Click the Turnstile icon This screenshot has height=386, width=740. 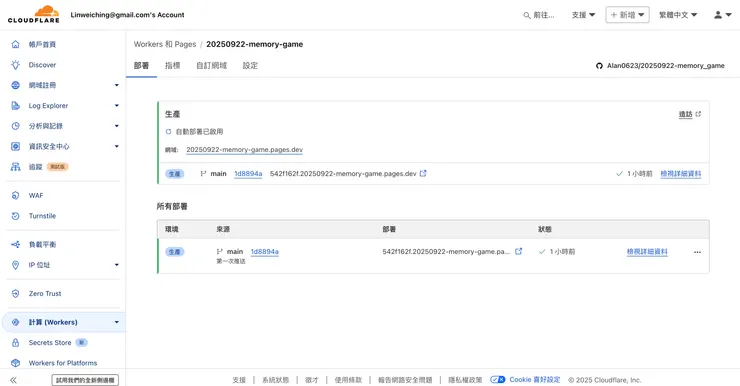click(16, 216)
